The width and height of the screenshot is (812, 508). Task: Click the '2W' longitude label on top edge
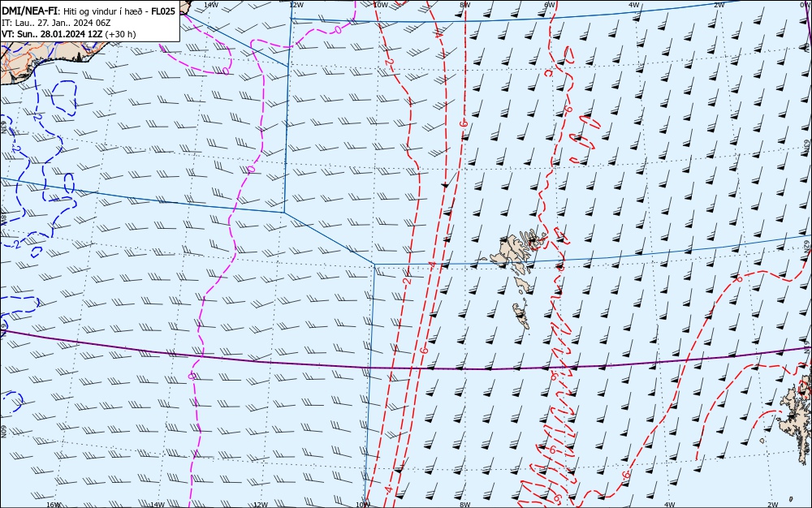(x=719, y=5)
